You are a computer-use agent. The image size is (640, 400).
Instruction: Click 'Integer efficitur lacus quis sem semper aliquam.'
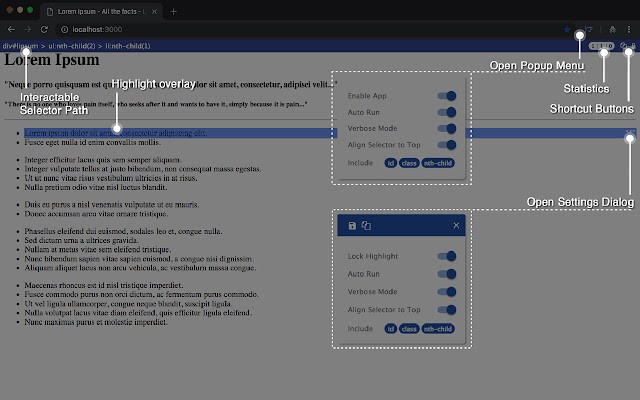pyautogui.click(x=103, y=160)
